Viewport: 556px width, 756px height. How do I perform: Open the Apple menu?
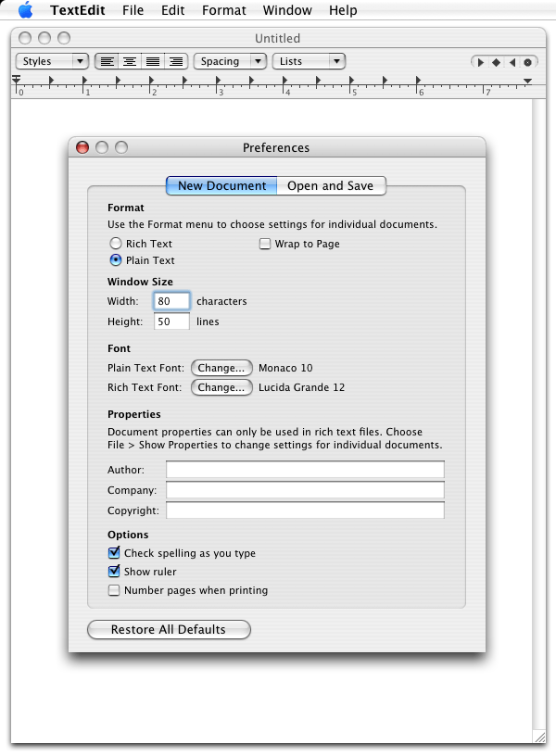(26, 9)
